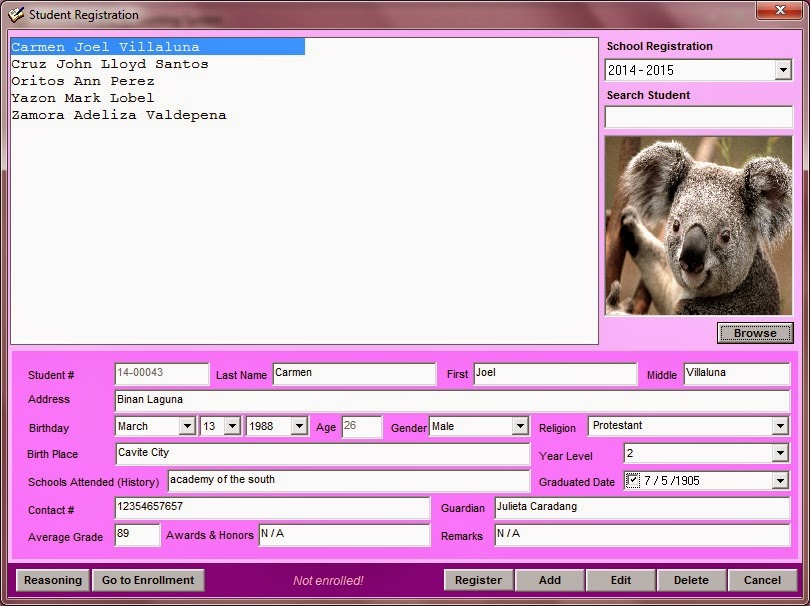Click the Last Name field
Viewport: 810px width, 606px height.
[x=354, y=374]
